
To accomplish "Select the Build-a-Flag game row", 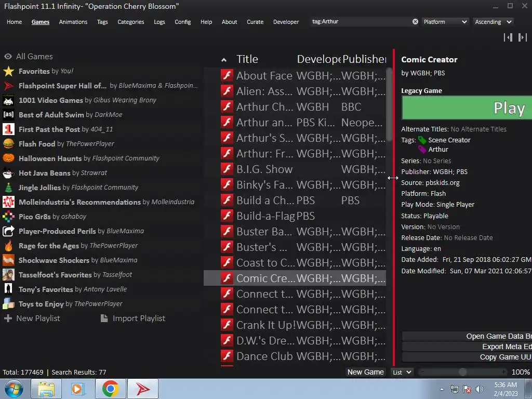I will click(x=295, y=216).
